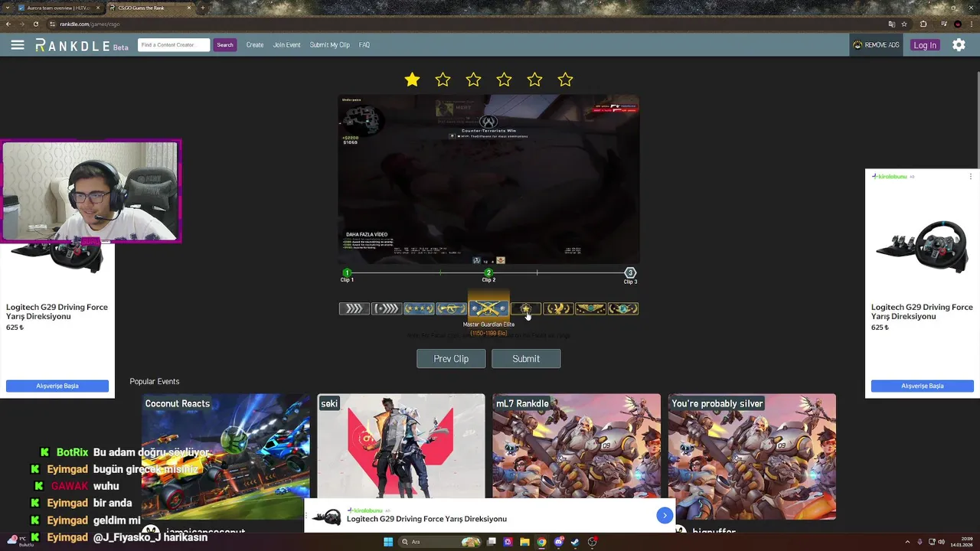Viewport: 980px width, 551px height.
Task: Open File Explorer from the taskbar
Action: point(524,542)
